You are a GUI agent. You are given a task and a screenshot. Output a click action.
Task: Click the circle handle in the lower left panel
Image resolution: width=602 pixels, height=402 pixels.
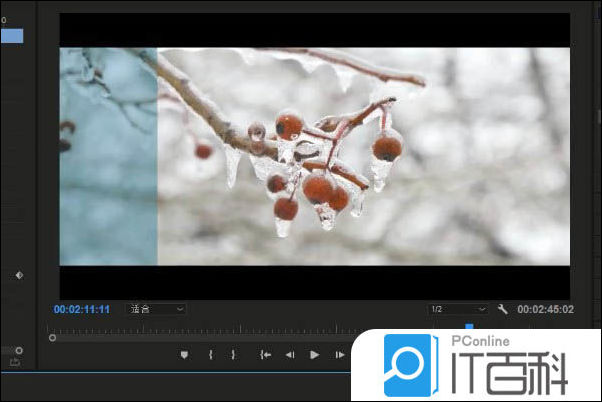pyautogui.click(x=19, y=350)
